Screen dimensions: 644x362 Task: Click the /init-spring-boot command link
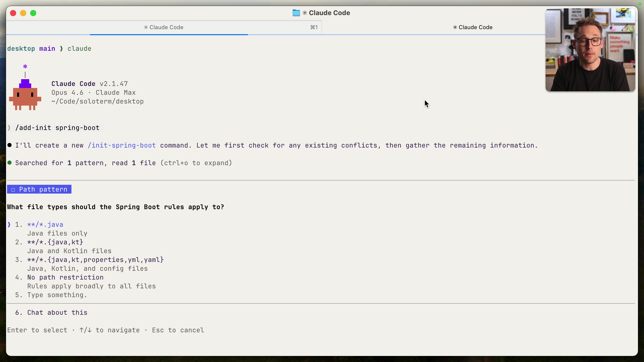point(122,145)
